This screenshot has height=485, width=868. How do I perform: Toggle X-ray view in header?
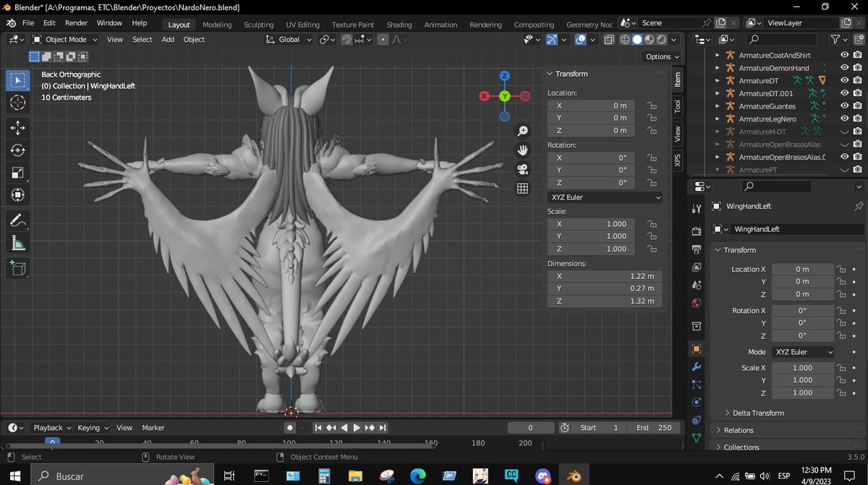click(x=609, y=40)
